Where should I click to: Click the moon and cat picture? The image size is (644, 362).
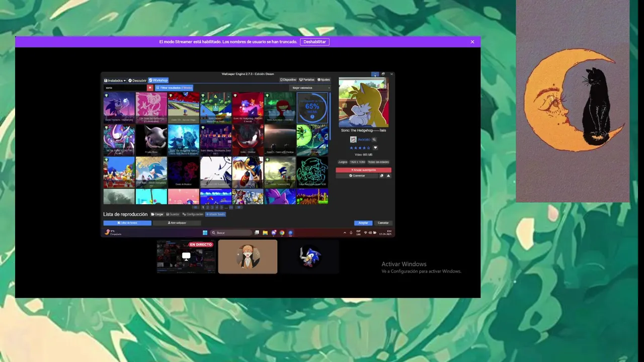click(x=573, y=101)
